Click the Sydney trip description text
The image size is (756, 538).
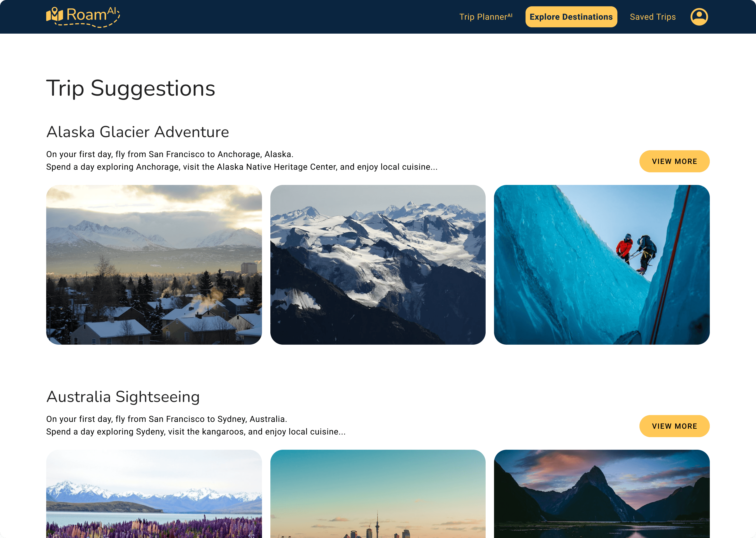(x=196, y=425)
